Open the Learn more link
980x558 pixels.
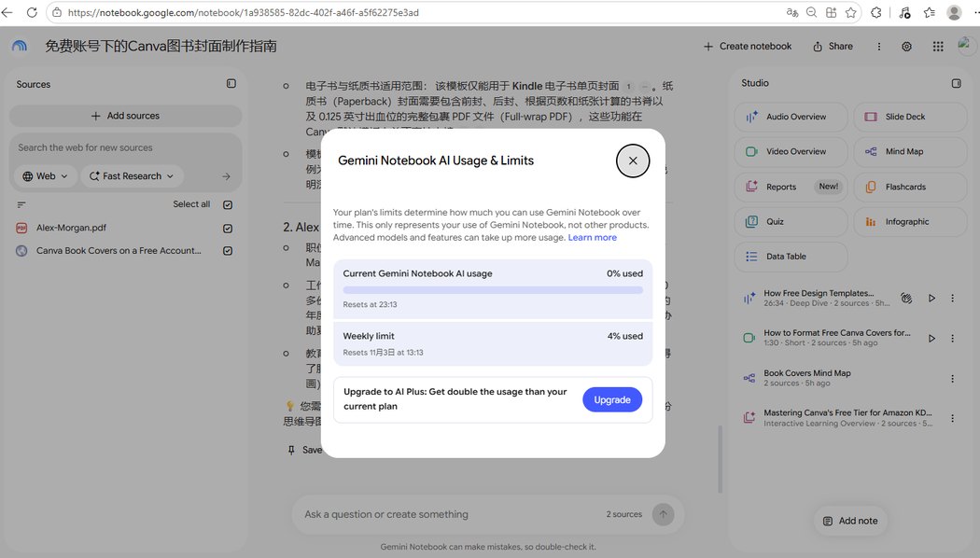592,237
